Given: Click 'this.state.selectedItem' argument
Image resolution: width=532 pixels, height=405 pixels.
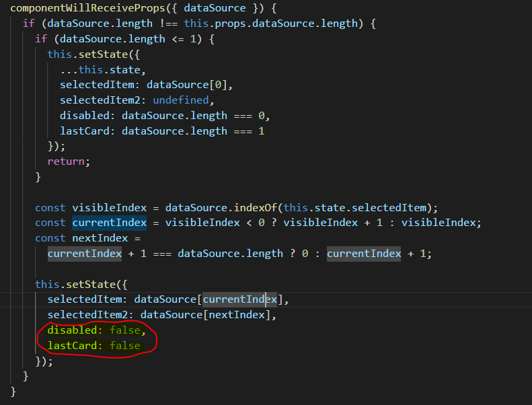Looking at the screenshot, I should (x=355, y=208).
